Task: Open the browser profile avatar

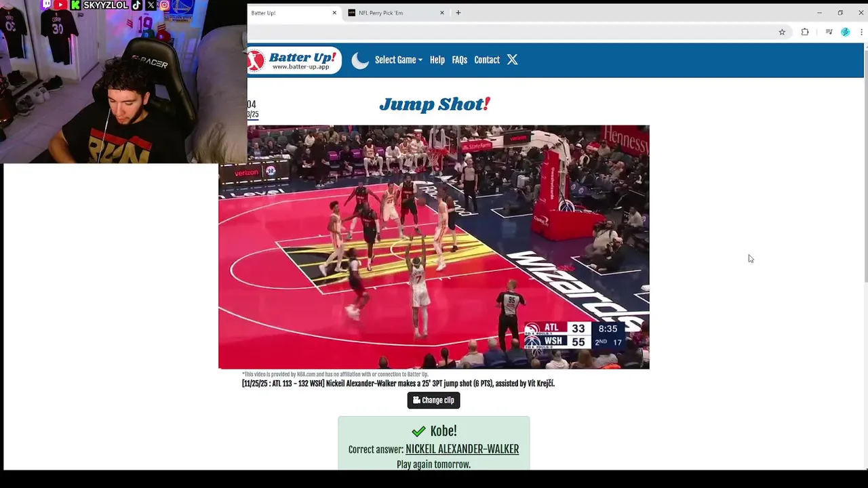Action: click(x=845, y=32)
